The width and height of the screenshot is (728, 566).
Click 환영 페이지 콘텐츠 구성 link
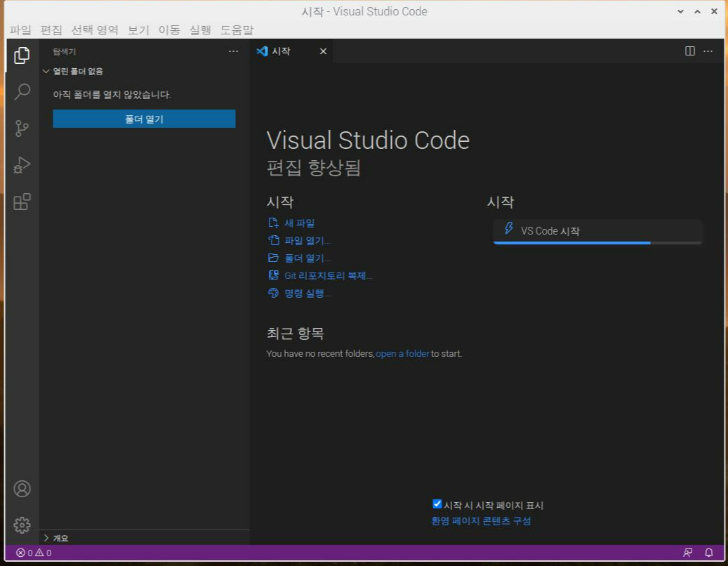pos(481,521)
